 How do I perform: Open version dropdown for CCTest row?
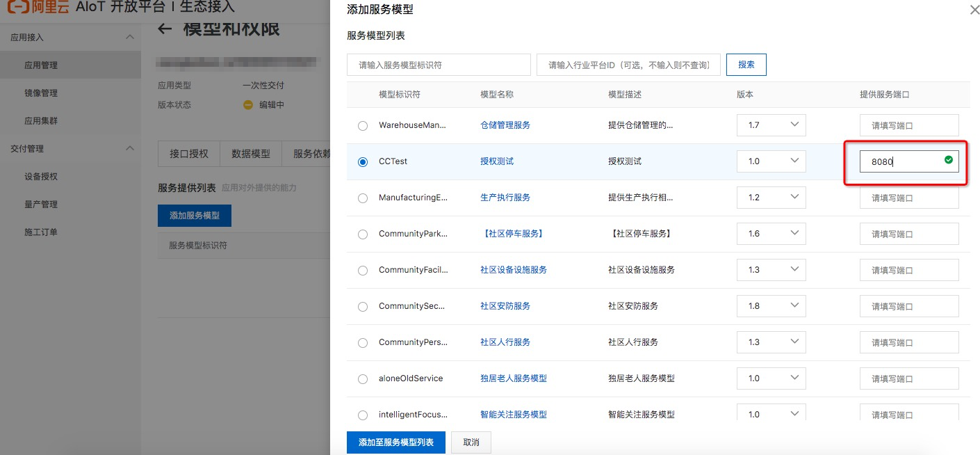click(x=771, y=161)
